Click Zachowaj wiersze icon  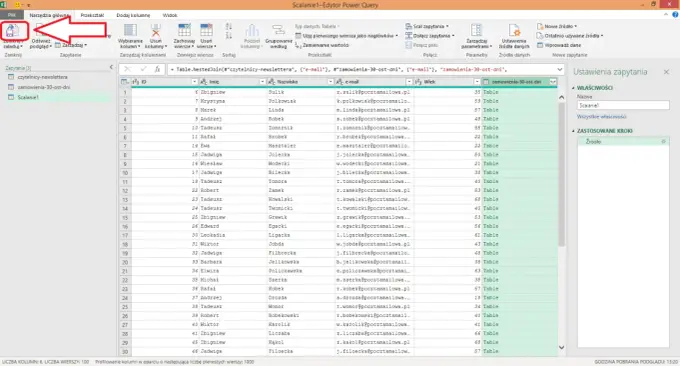[184, 30]
